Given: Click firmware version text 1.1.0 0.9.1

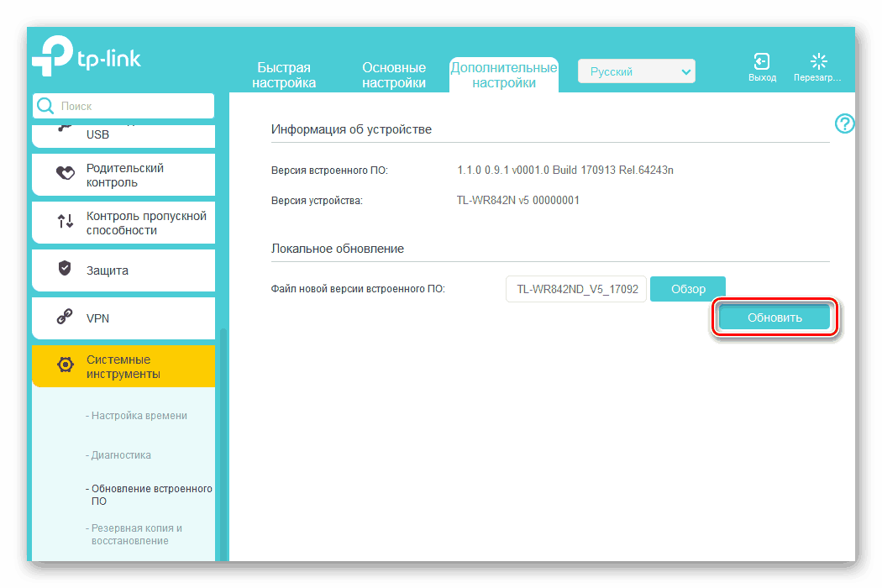Looking at the screenshot, I should pos(564,170).
